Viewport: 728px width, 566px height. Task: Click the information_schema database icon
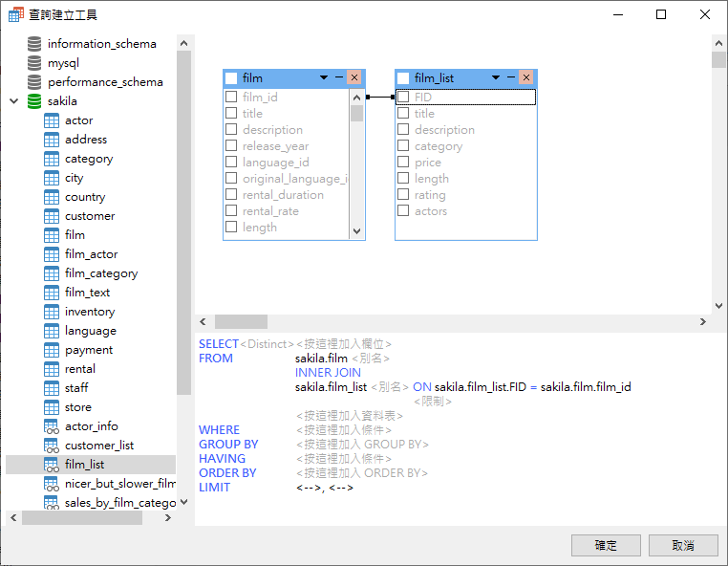(x=34, y=44)
